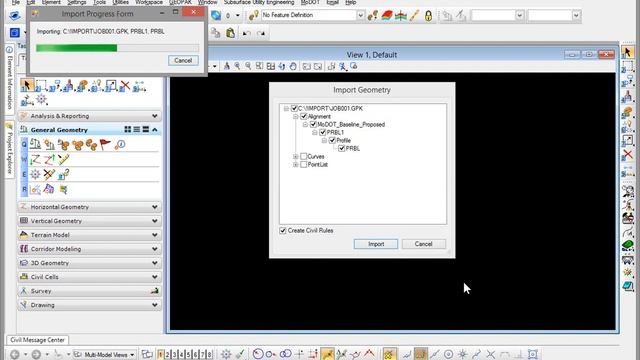The width and height of the screenshot is (640, 360).
Task: Select the Element Selection arrow tool
Action: [27, 85]
